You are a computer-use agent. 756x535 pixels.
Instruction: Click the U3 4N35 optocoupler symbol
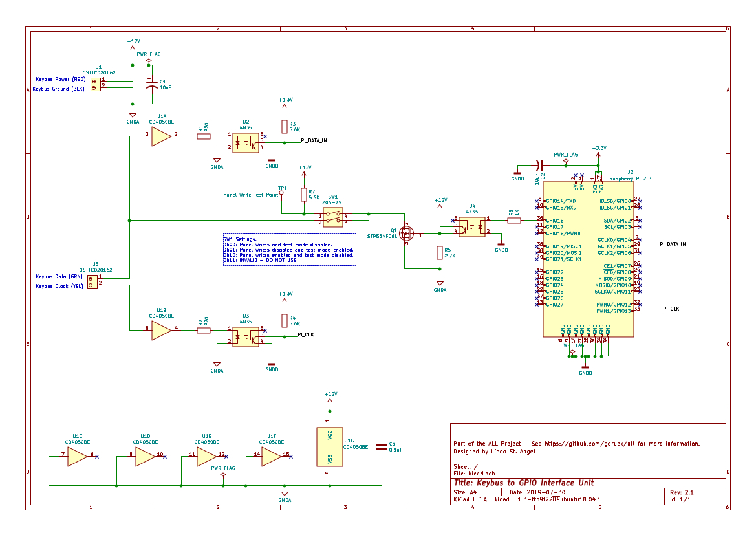245,337
